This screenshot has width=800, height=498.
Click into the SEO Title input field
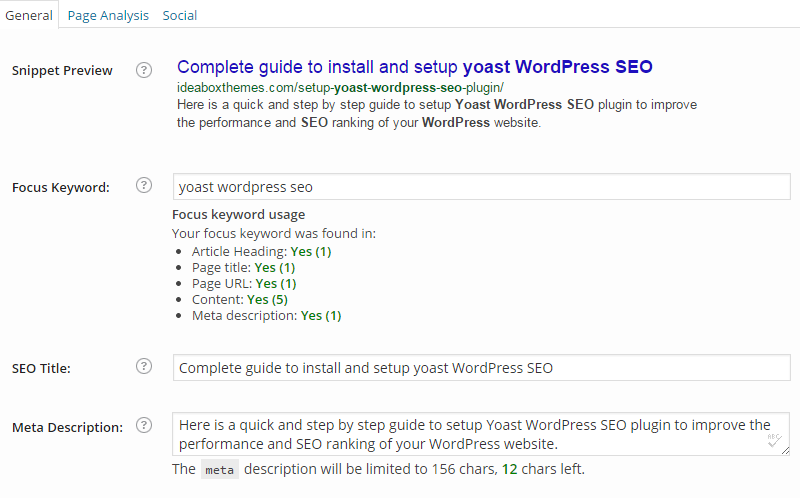coord(482,367)
